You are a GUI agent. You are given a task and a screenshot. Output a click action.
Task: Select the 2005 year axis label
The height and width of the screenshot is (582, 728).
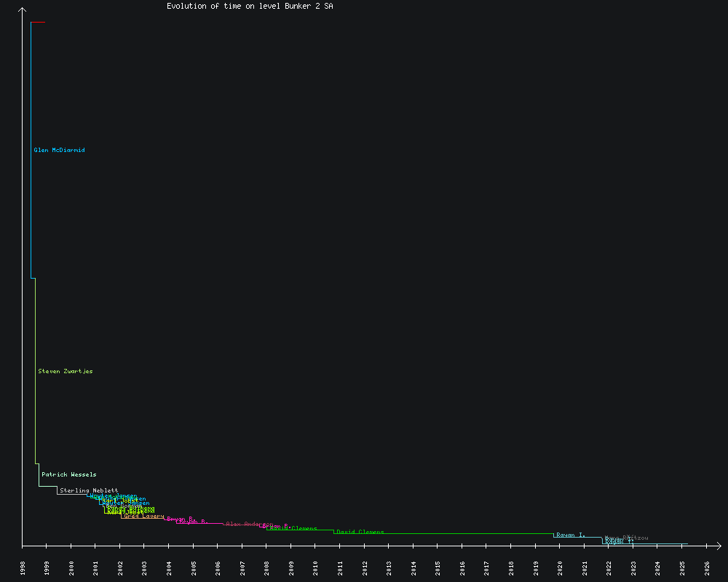(194, 568)
